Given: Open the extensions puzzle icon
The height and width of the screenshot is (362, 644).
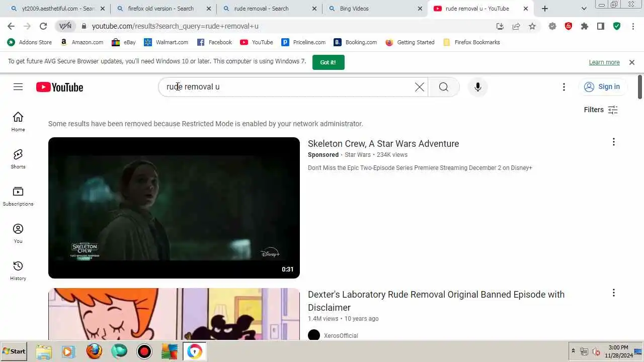Looking at the screenshot, I should pos(585,26).
